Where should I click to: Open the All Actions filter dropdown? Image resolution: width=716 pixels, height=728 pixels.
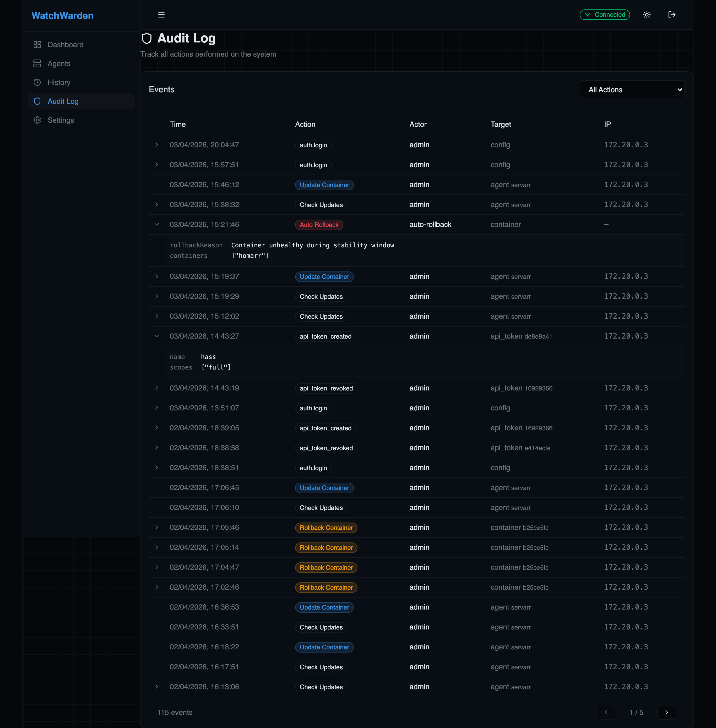click(632, 90)
